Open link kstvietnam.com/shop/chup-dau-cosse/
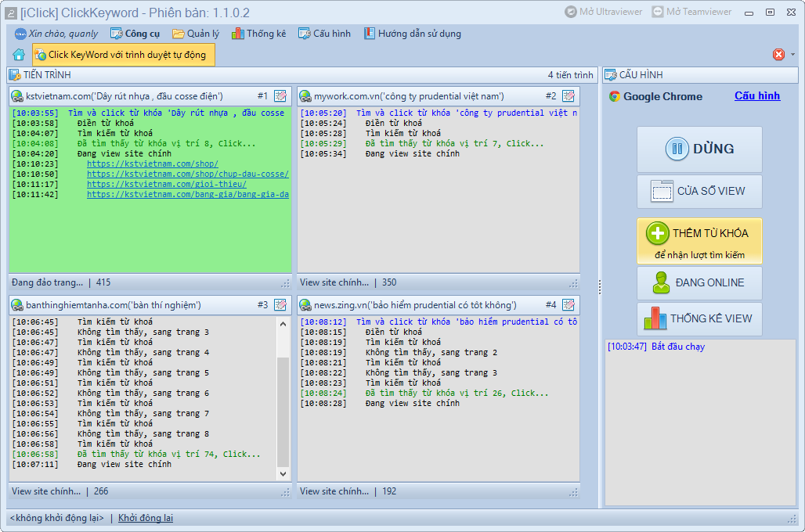This screenshot has width=805, height=532. [x=187, y=174]
